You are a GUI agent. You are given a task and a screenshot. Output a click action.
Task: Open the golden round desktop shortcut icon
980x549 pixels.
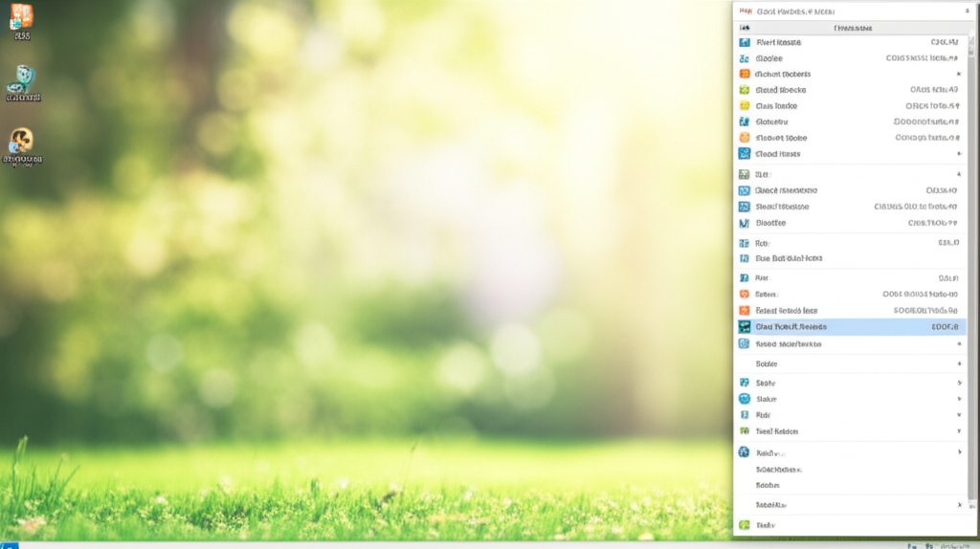21,143
